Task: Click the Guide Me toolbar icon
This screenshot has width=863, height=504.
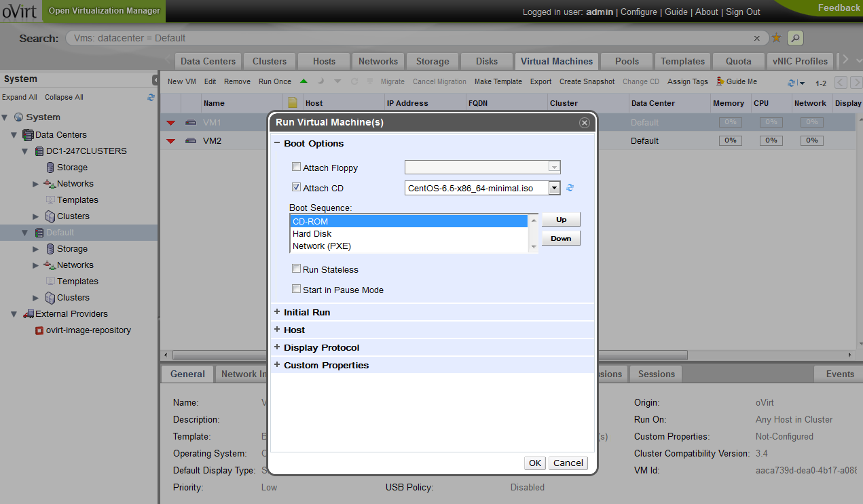Action: pos(720,81)
